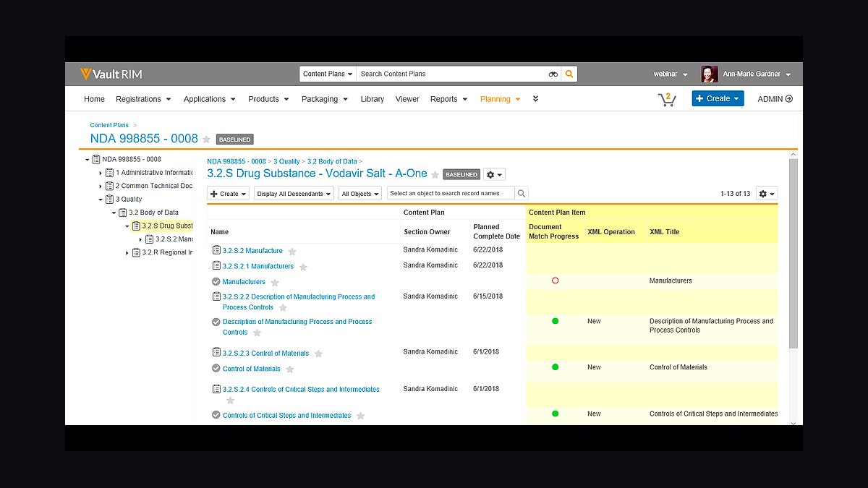
Task: Star the 3.2.S.2.4 Controls row
Action: [231, 401]
